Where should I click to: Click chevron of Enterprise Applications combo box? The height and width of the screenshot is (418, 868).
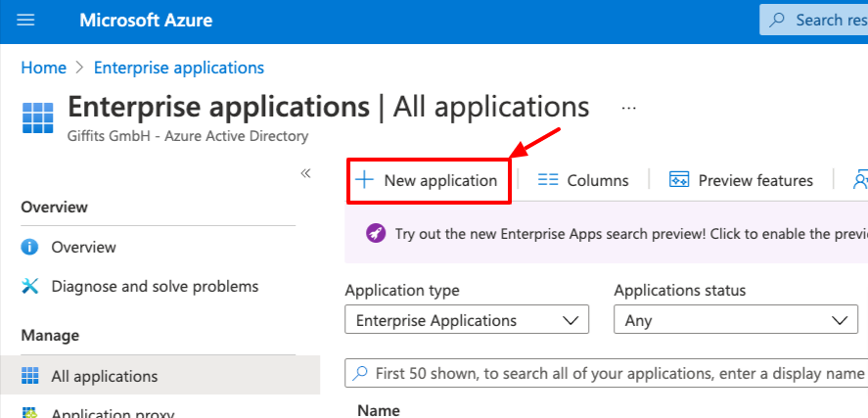[570, 320]
